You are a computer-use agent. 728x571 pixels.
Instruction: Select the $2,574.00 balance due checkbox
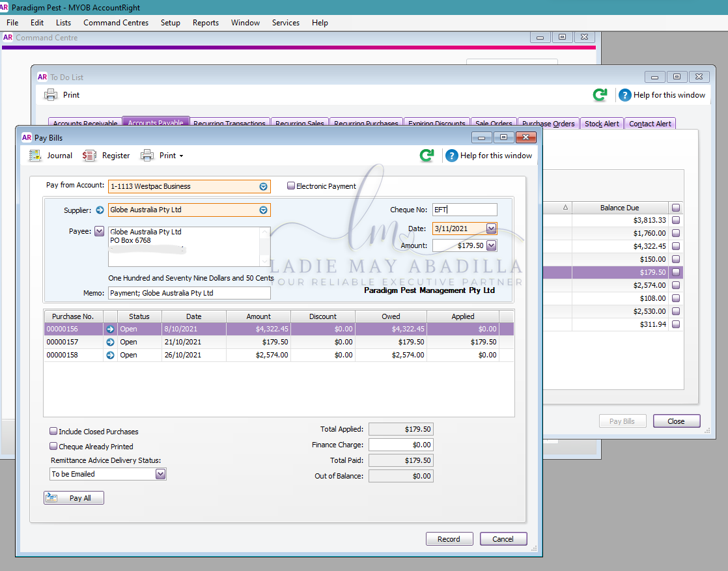[676, 285]
